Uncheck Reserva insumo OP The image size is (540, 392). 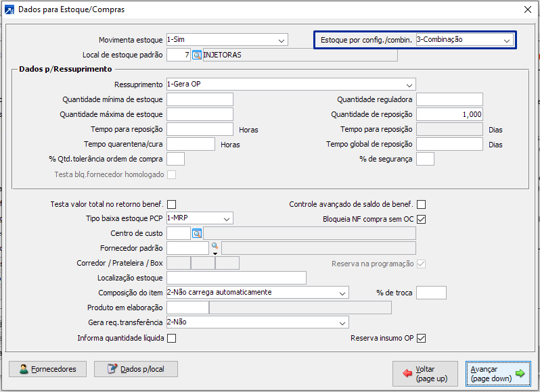pyautogui.click(x=422, y=338)
